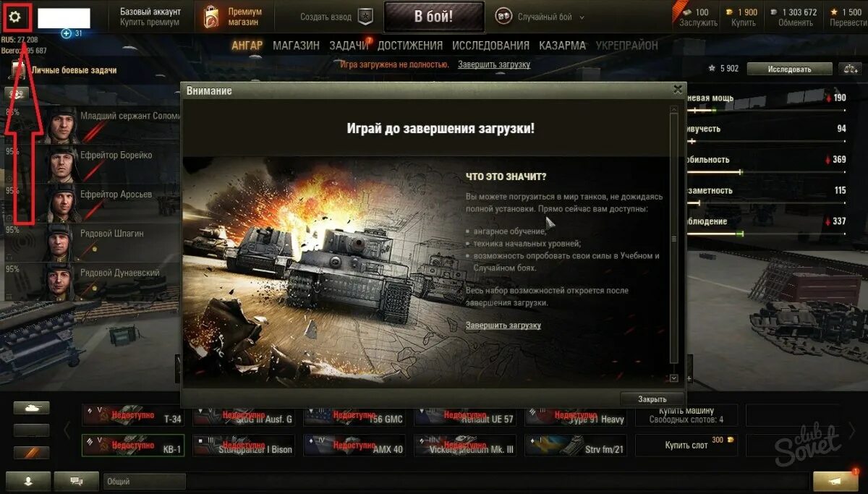
Task: Click the create platoon shield icon
Action: [x=366, y=17]
